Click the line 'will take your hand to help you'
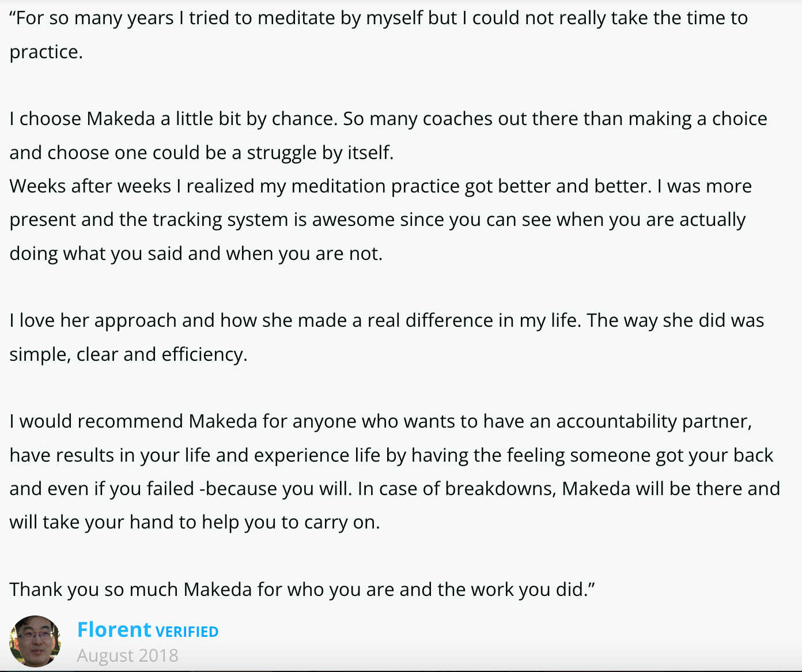The height and width of the screenshot is (672, 802). (x=195, y=522)
